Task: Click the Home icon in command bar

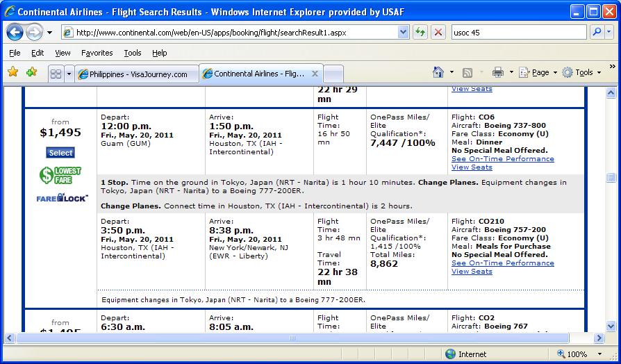Action: [x=438, y=72]
